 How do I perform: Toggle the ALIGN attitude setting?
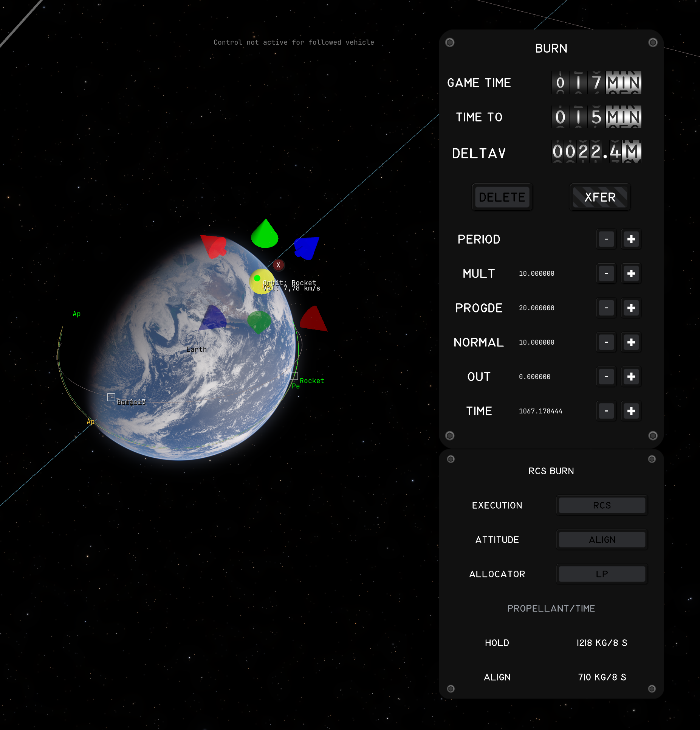pyautogui.click(x=602, y=540)
